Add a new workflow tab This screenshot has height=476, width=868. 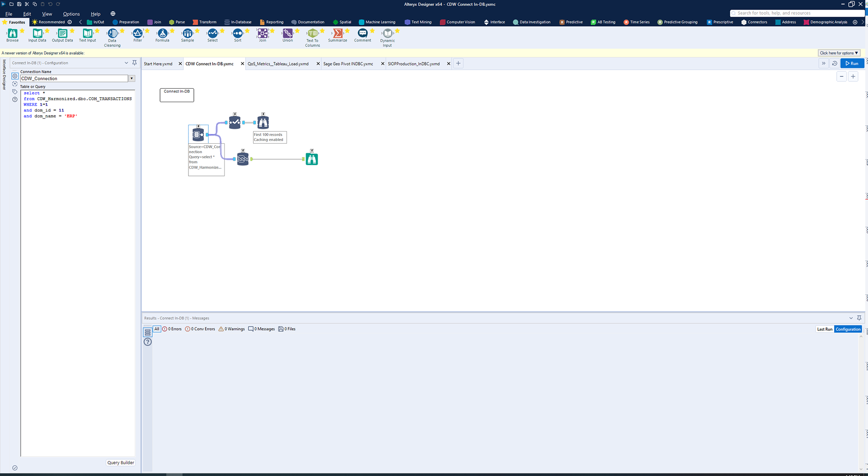pyautogui.click(x=458, y=63)
